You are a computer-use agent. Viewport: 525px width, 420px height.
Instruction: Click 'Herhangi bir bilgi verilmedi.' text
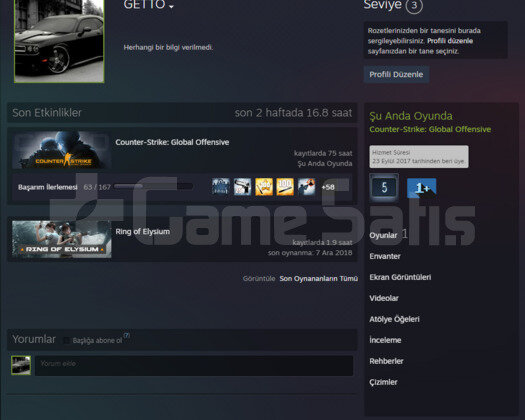tap(168, 47)
